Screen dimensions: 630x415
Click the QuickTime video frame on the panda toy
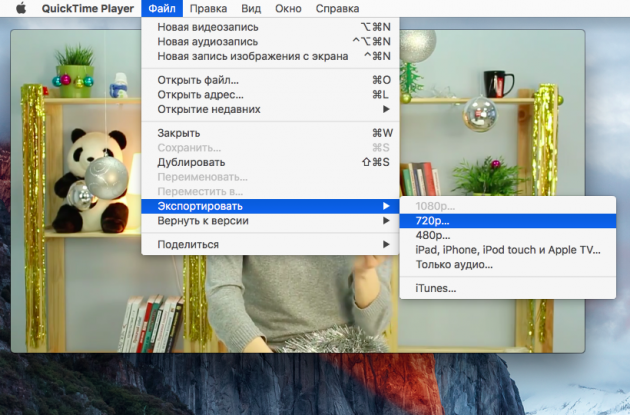tap(92, 181)
